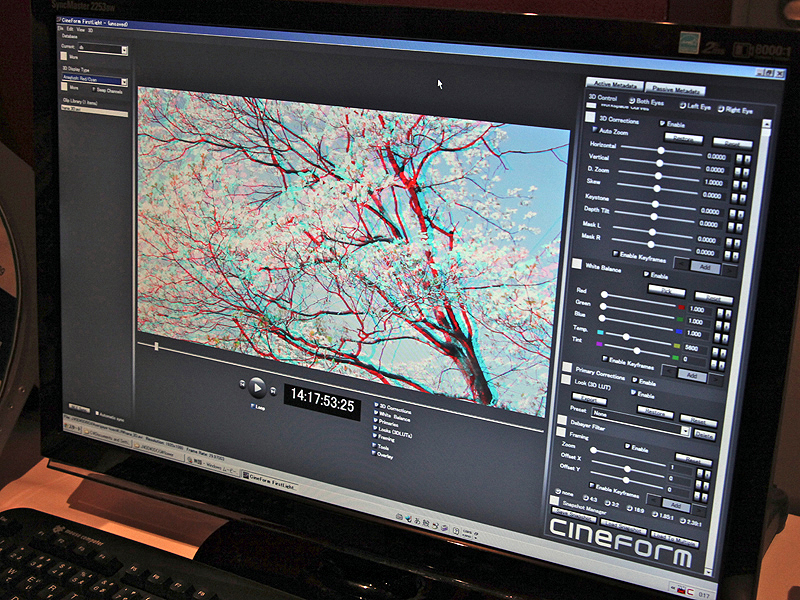Click the metadata panel scroll-up arrow
Screen dimensions: 800x600
coord(766,123)
